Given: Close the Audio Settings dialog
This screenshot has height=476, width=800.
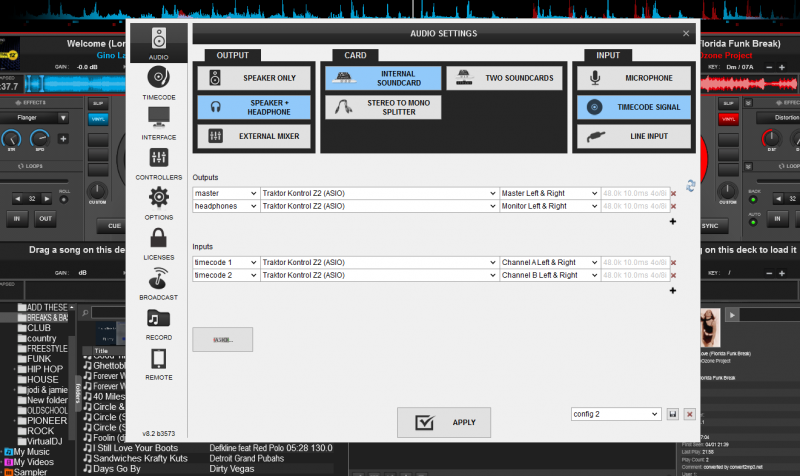Looking at the screenshot, I should click(x=686, y=33).
